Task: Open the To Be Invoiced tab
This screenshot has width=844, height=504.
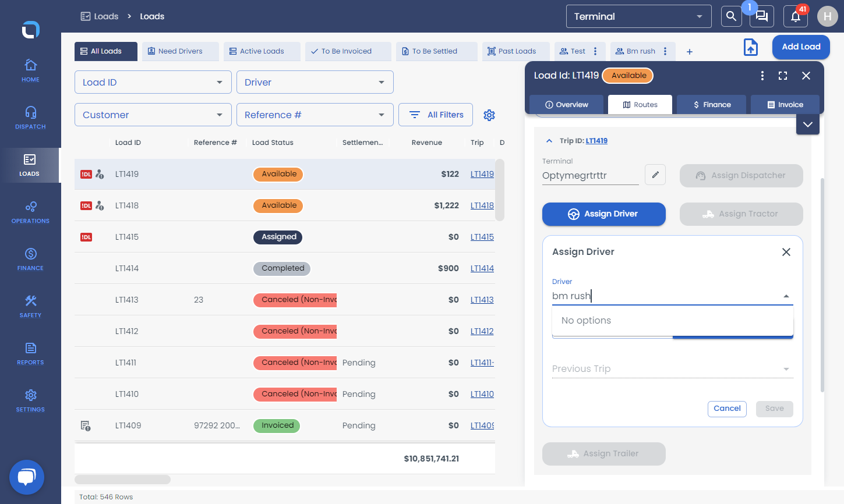Action: point(347,51)
